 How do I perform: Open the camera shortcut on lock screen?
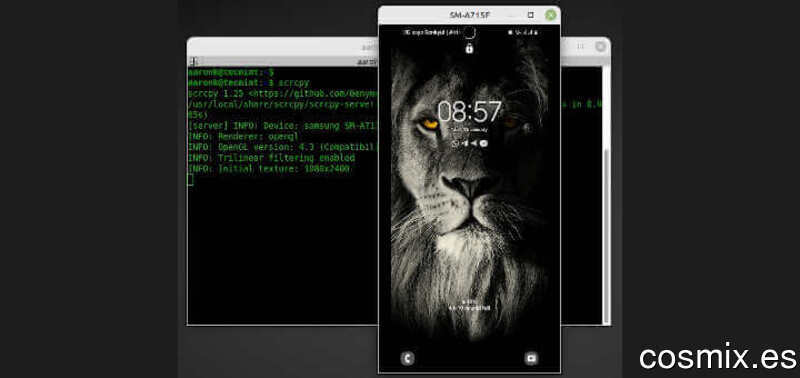(531, 358)
